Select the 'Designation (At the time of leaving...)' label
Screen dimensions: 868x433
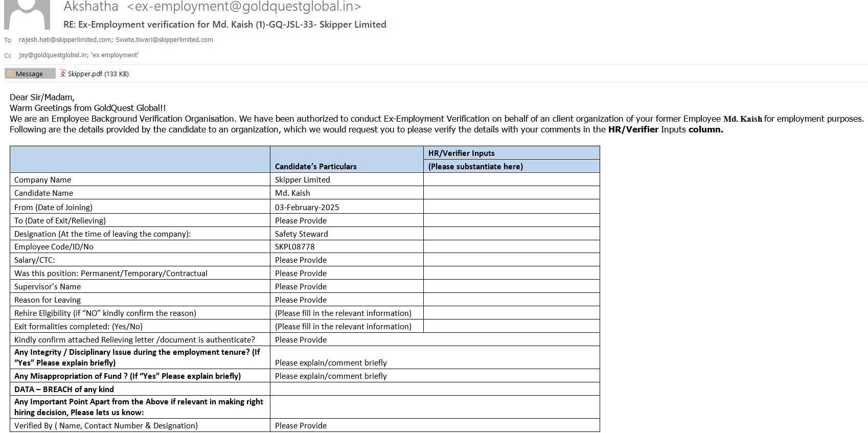click(x=102, y=234)
